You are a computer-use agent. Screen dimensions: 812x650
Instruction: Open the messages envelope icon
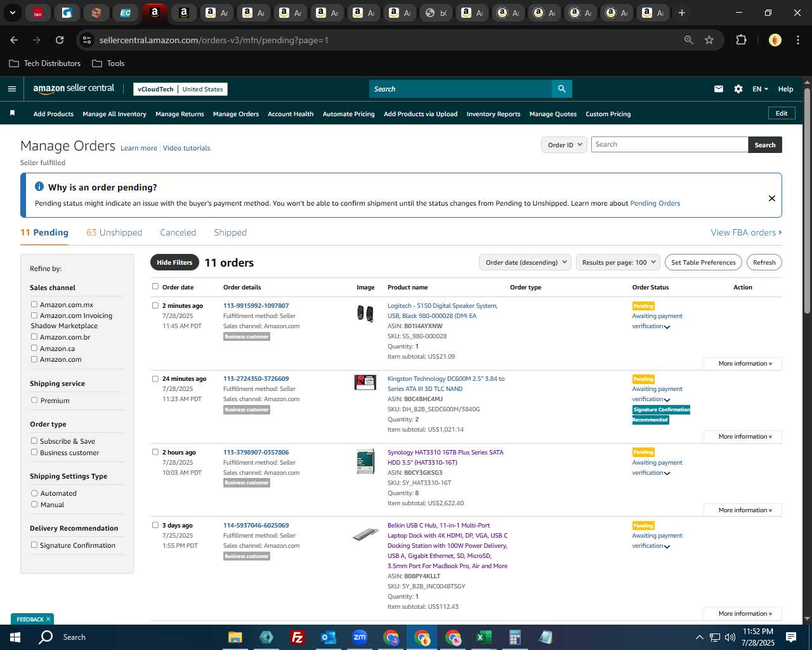pyautogui.click(x=719, y=89)
